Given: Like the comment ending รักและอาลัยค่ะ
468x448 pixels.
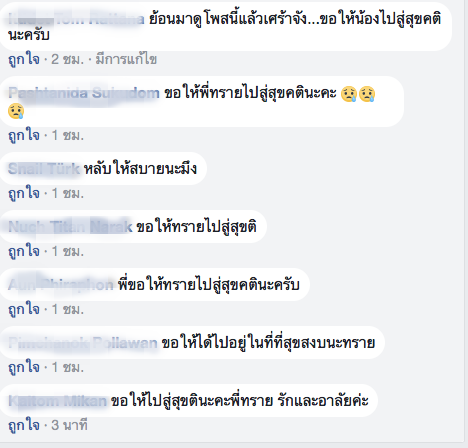Looking at the screenshot, I should pyautogui.click(x=24, y=425).
